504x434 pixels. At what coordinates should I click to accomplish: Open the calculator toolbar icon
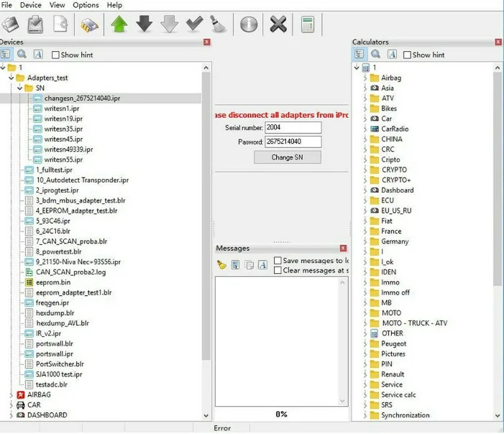click(308, 24)
